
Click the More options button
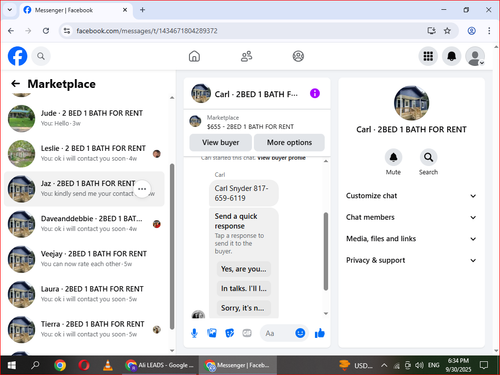click(289, 142)
